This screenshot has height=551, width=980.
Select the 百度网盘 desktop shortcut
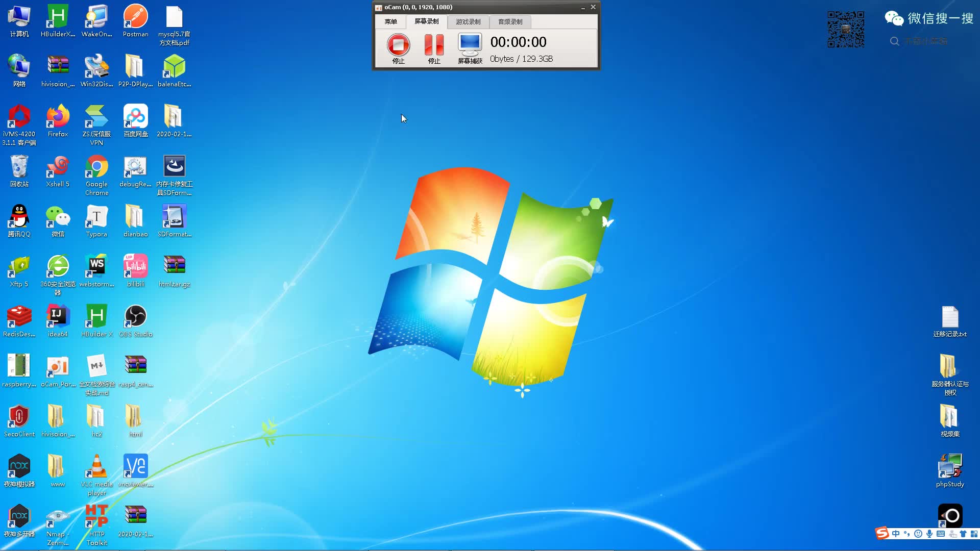tap(135, 121)
